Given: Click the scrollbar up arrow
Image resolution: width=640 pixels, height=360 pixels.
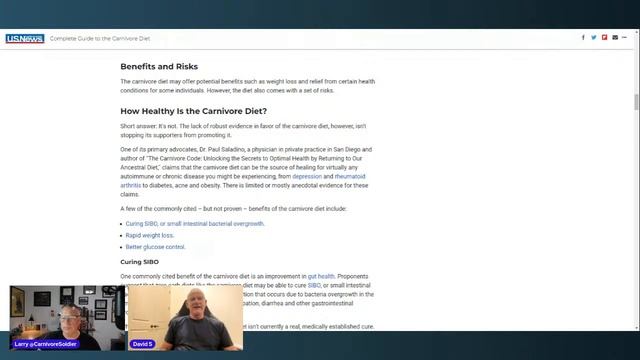Looking at the screenshot, I should [636, 32].
